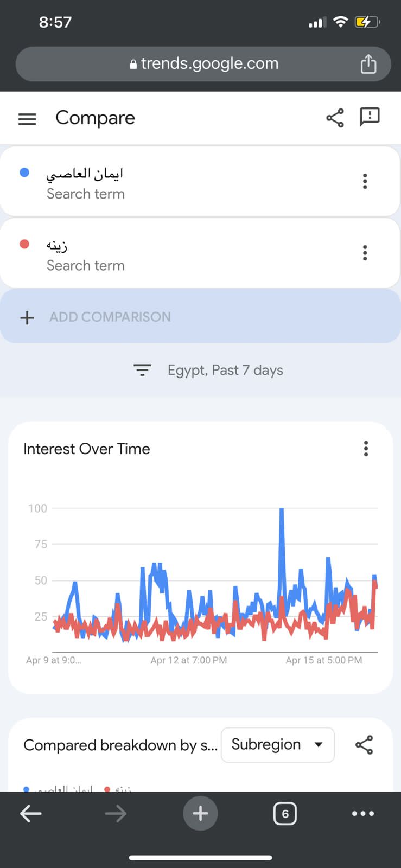Open the send feedback icon
The height and width of the screenshot is (868, 401).
pos(370,117)
